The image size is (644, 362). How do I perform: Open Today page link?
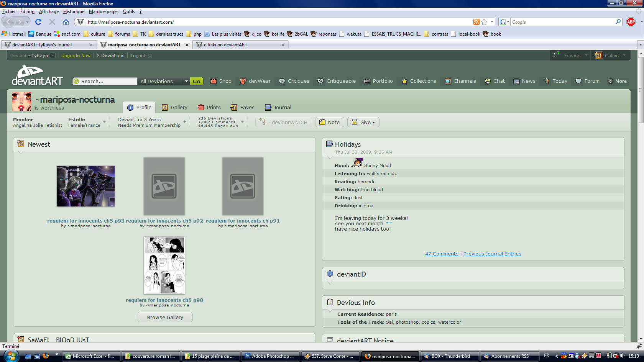point(555,81)
